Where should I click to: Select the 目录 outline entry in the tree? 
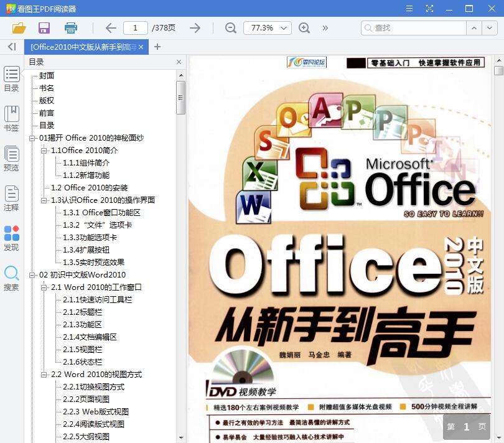click(47, 126)
